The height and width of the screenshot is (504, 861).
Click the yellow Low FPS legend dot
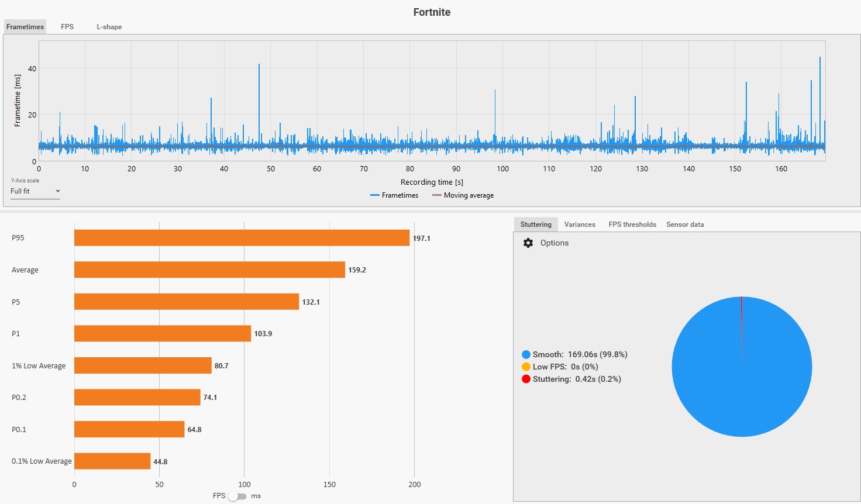[x=526, y=367]
